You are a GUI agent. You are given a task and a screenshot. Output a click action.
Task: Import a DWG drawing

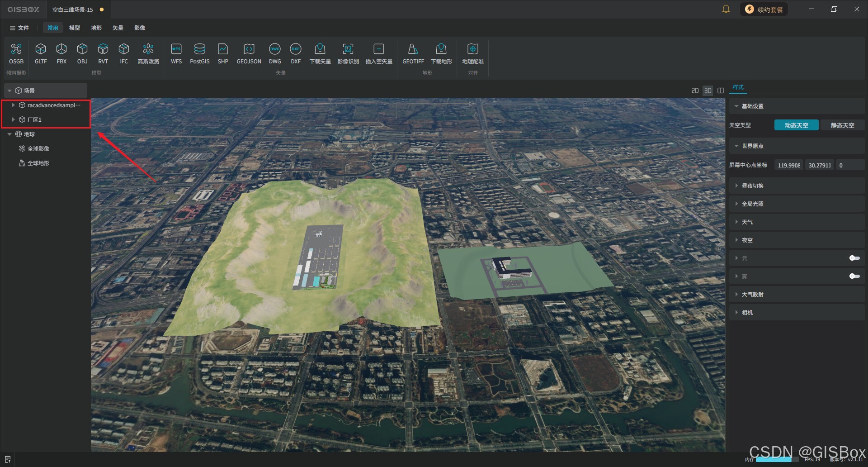275,53
